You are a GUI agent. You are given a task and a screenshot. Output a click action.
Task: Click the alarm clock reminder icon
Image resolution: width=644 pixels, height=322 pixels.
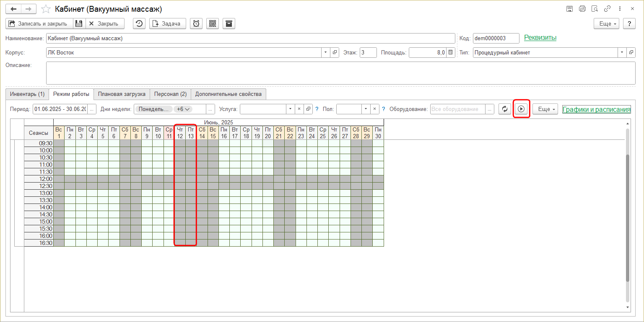pyautogui.click(x=196, y=23)
